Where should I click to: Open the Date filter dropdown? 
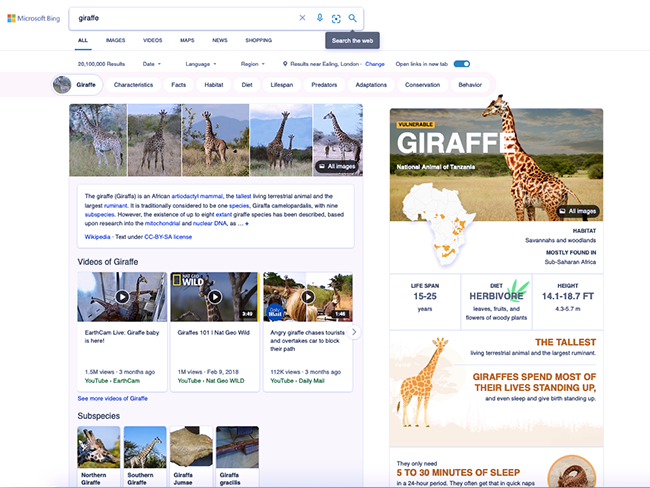point(152,64)
